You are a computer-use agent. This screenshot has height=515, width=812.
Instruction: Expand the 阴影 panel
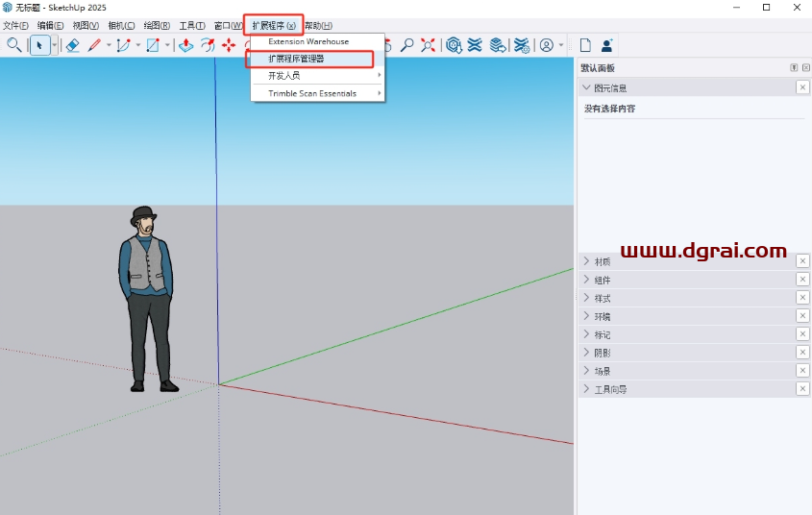click(x=586, y=352)
